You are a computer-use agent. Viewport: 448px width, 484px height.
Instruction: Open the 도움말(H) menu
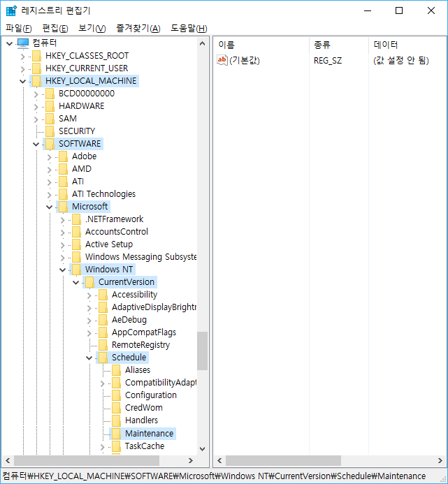pos(189,29)
